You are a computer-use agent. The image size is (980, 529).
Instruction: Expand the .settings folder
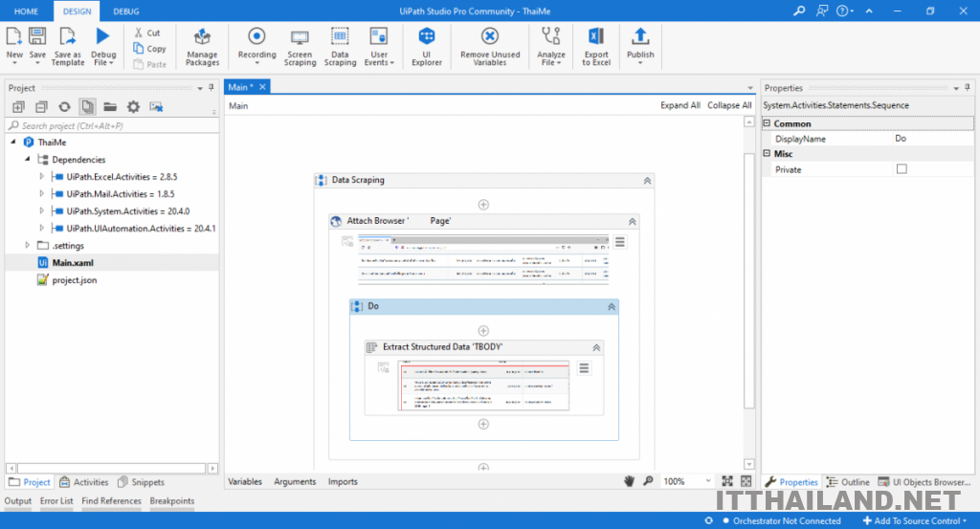pos(28,246)
